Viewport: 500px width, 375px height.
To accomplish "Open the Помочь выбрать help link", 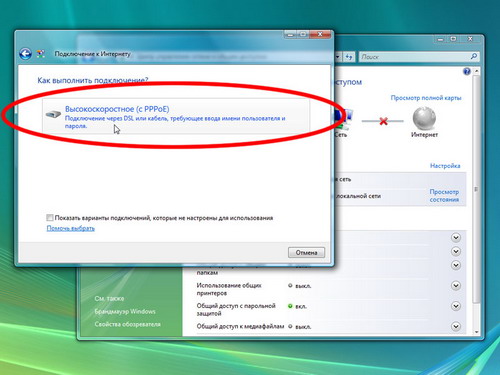I will coord(71,228).
